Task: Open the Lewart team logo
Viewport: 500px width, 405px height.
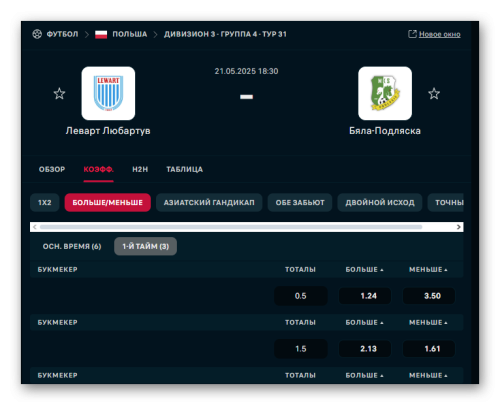Action: 108,93
